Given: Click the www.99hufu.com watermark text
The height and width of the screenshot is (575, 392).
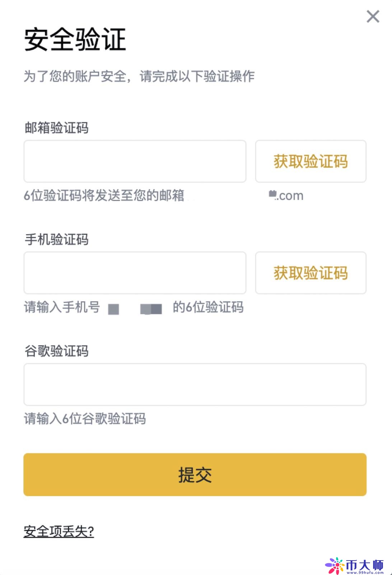Looking at the screenshot, I should click(x=364, y=572).
